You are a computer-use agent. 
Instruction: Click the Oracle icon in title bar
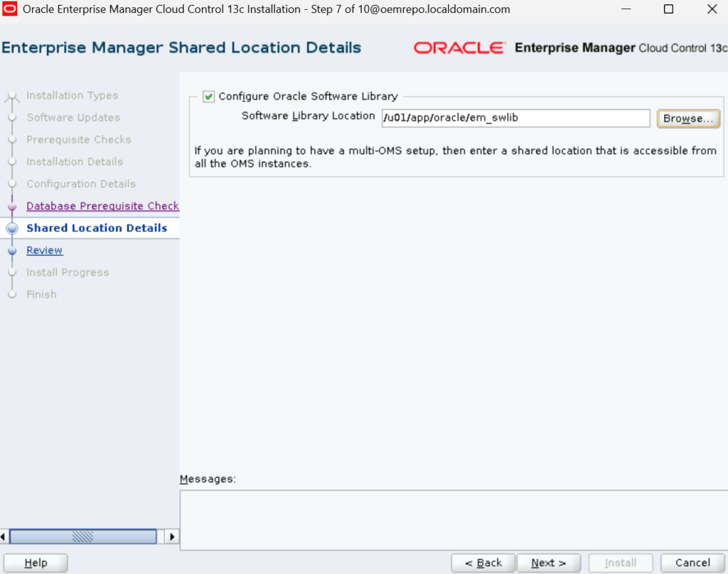point(10,9)
